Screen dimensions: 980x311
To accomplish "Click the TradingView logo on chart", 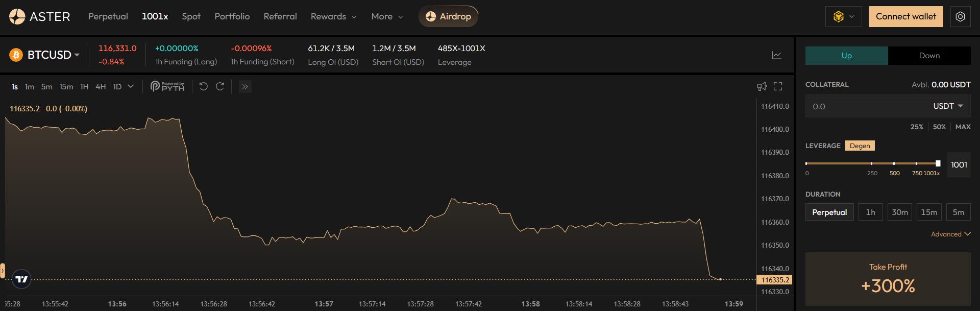I will [x=21, y=279].
